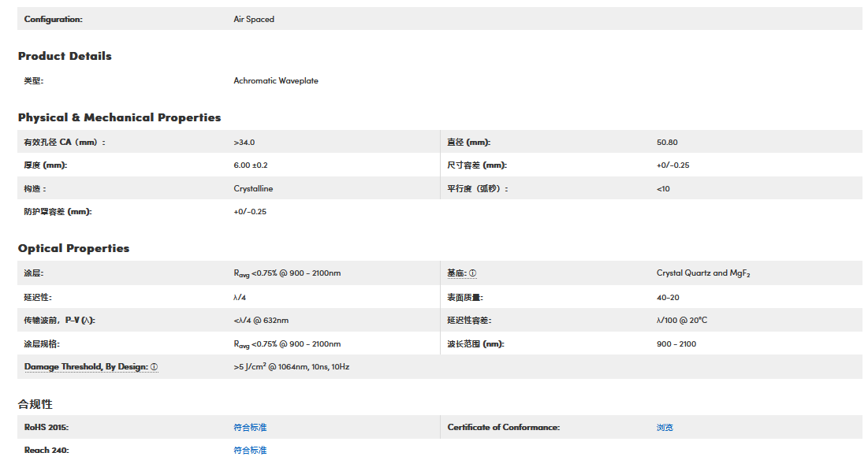
Task: Click the info icon beside Damage Threshold, By Design
Action: tap(154, 366)
